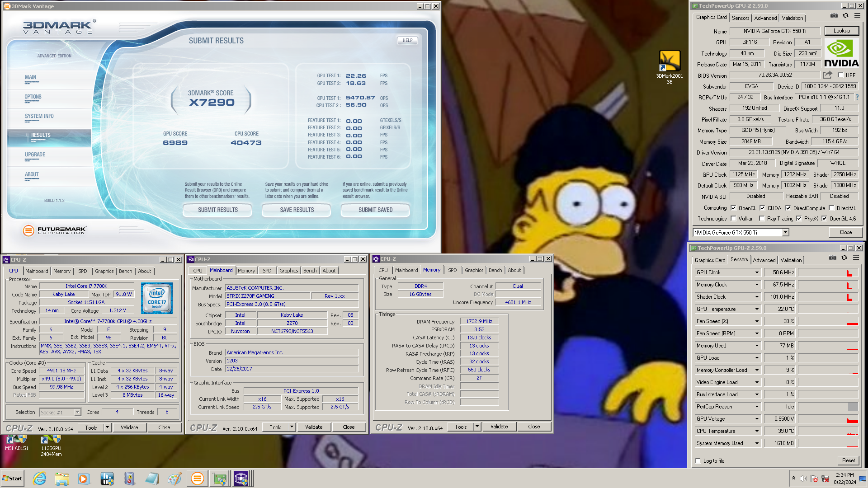Click the blue question mark beside Bus Interface
The image size is (868, 488).
point(857,97)
